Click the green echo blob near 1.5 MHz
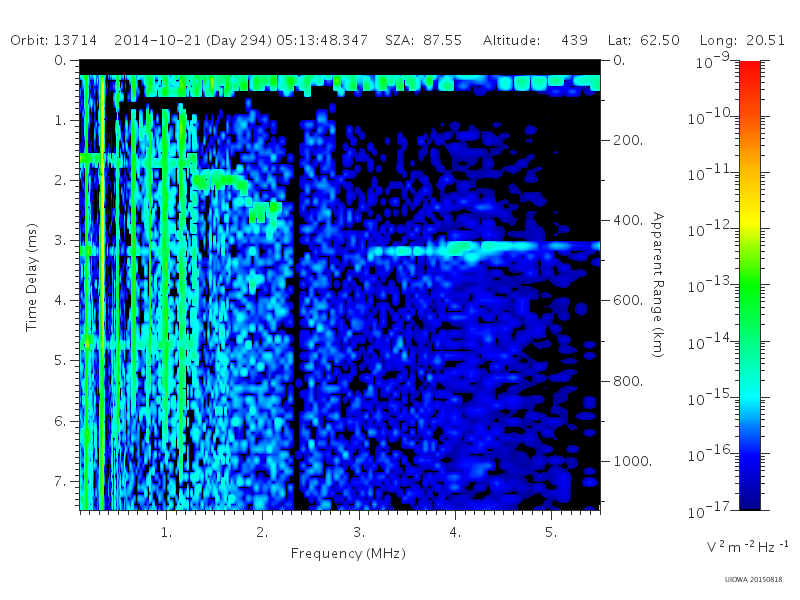 [x=219, y=181]
